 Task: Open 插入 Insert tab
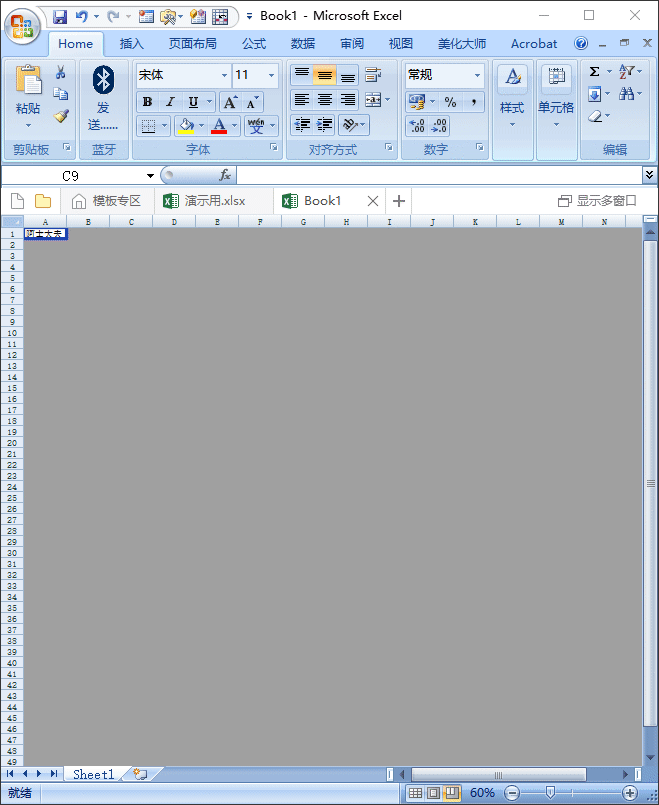tap(131, 44)
